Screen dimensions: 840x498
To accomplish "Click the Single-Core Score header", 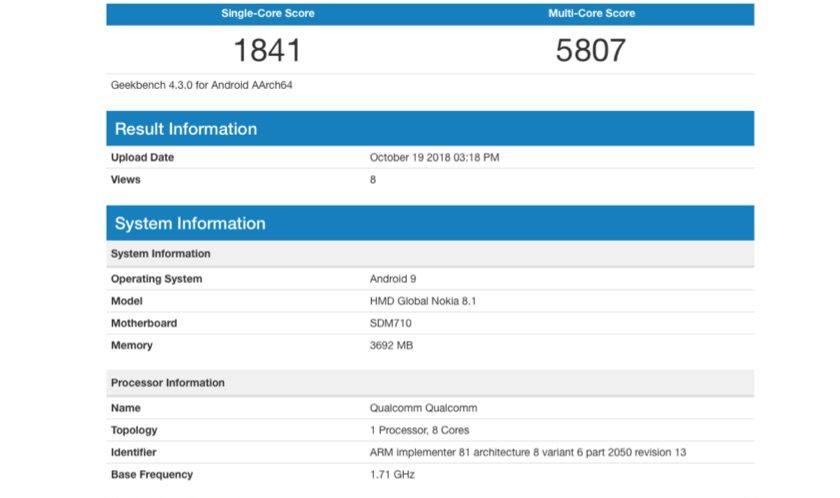I will click(x=267, y=14).
